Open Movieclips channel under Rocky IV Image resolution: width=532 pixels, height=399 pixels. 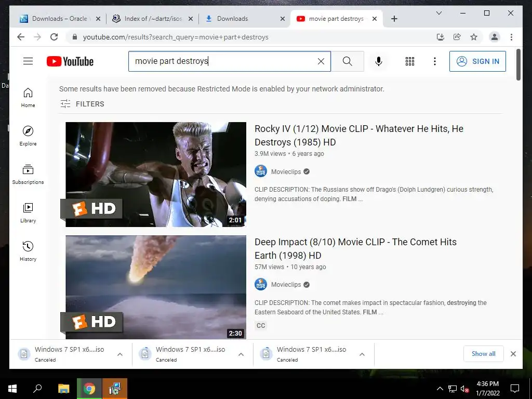pyautogui.click(x=286, y=171)
